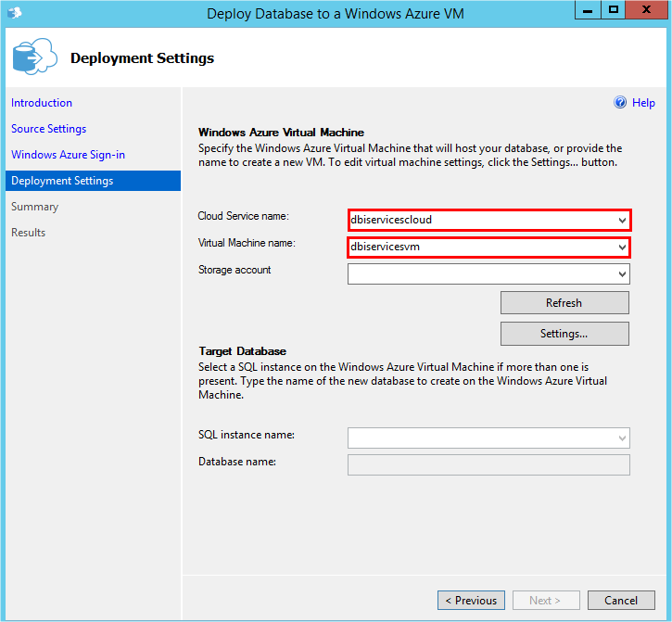Click the Refresh button

pos(564,303)
